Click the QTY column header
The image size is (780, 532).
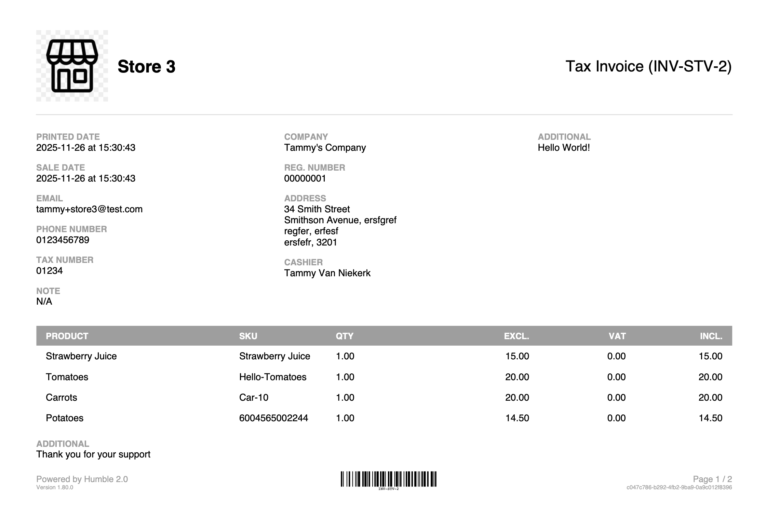click(x=345, y=336)
